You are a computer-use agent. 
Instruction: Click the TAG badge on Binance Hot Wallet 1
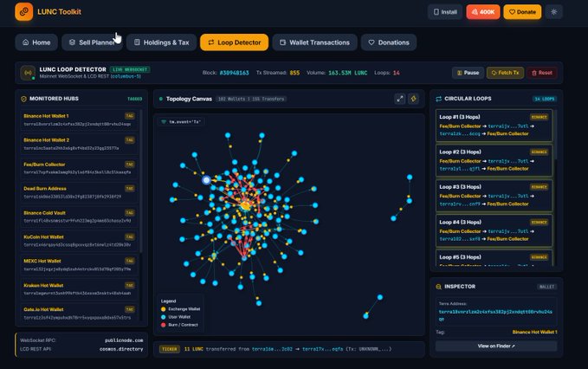(x=130, y=116)
